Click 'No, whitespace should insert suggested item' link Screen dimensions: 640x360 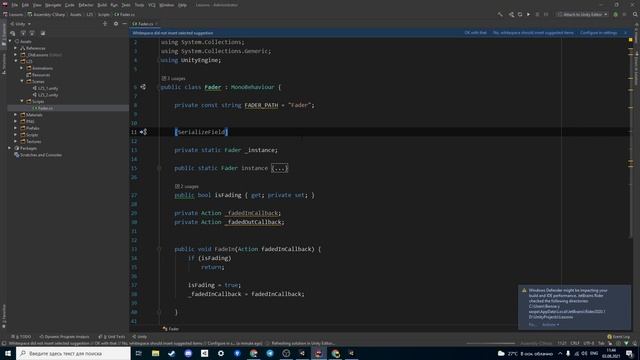(533, 33)
